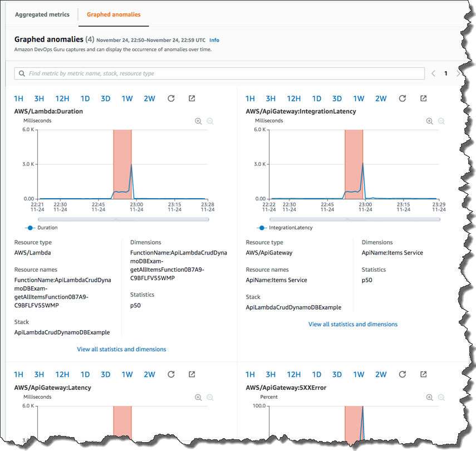This screenshot has width=476, height=451.
Task: Set 5XXError graph range to 12H
Action: coord(294,375)
